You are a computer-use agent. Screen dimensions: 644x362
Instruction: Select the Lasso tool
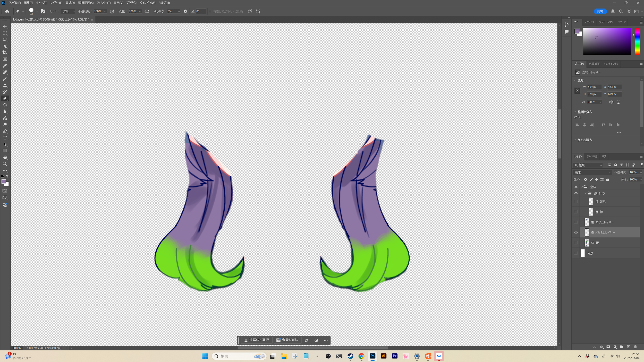tap(5, 39)
